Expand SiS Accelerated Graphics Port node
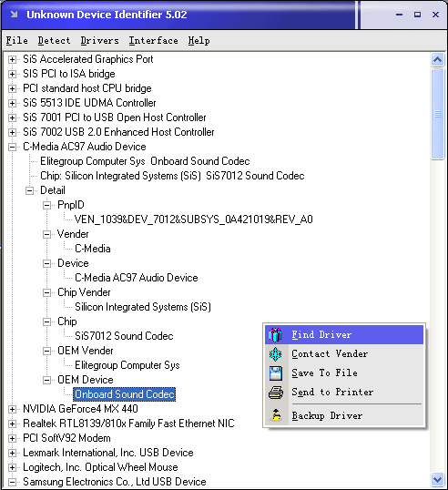Viewport: 448px width, 490px height. pos(12,59)
